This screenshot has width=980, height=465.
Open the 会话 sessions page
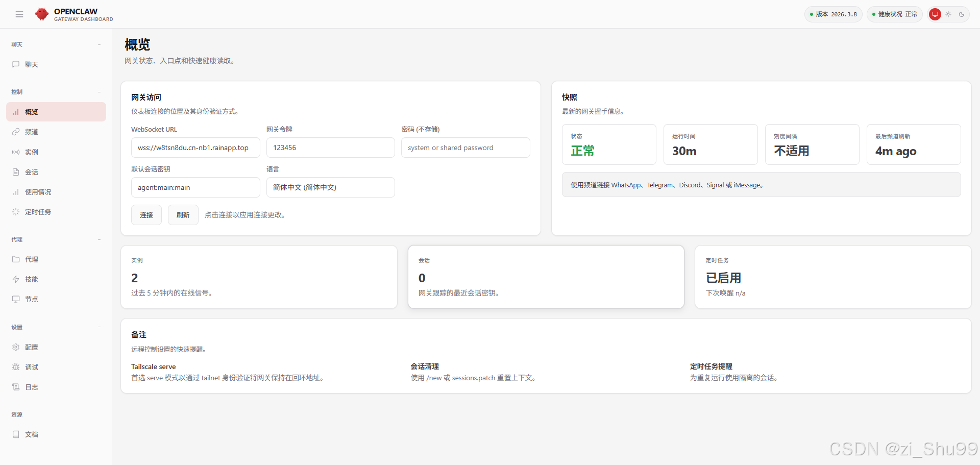coord(32,172)
